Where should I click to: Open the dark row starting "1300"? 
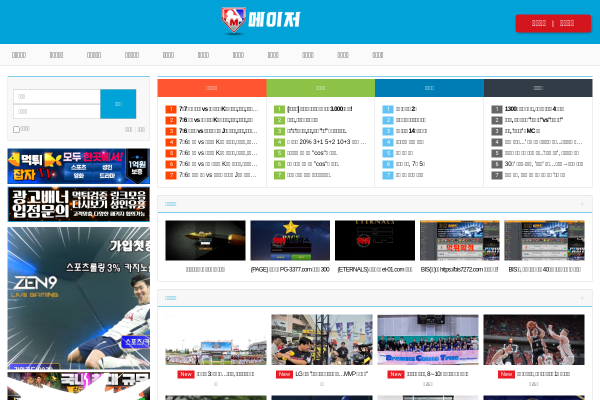pos(534,109)
